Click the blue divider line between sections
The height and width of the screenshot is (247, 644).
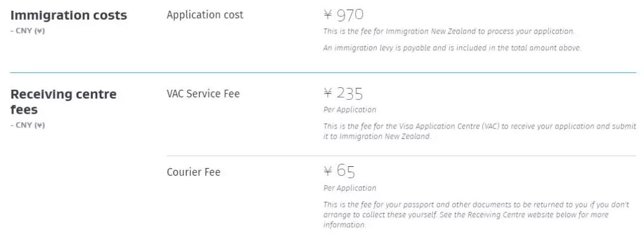tap(323, 72)
